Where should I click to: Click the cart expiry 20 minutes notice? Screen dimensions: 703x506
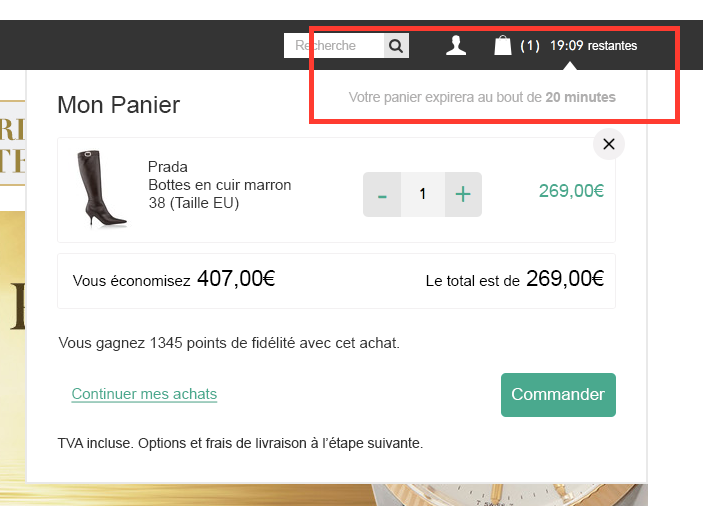click(482, 97)
